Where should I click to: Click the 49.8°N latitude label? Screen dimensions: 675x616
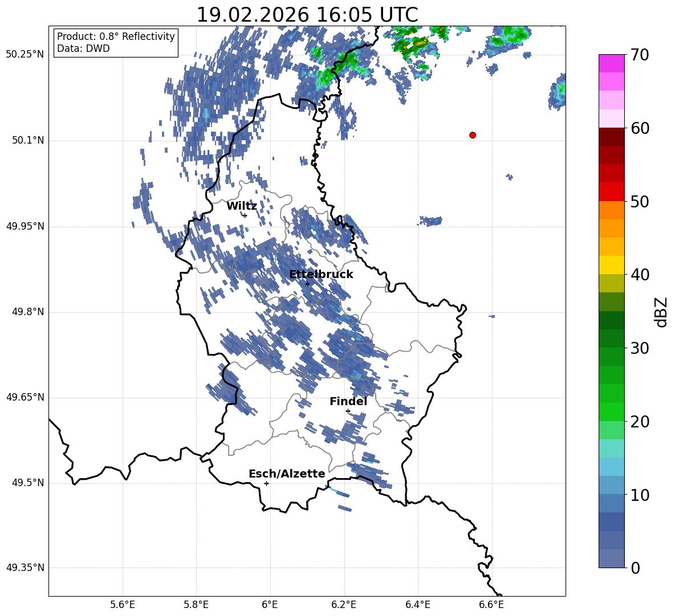pos(27,312)
